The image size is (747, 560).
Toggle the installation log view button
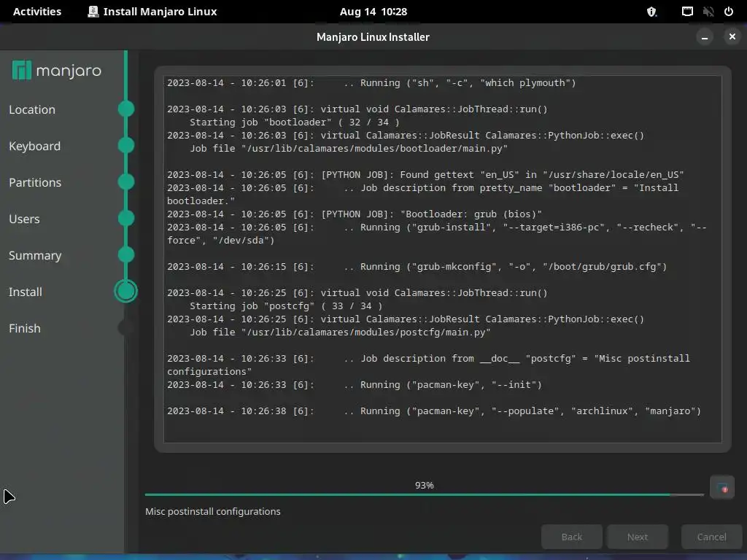[x=721, y=488]
